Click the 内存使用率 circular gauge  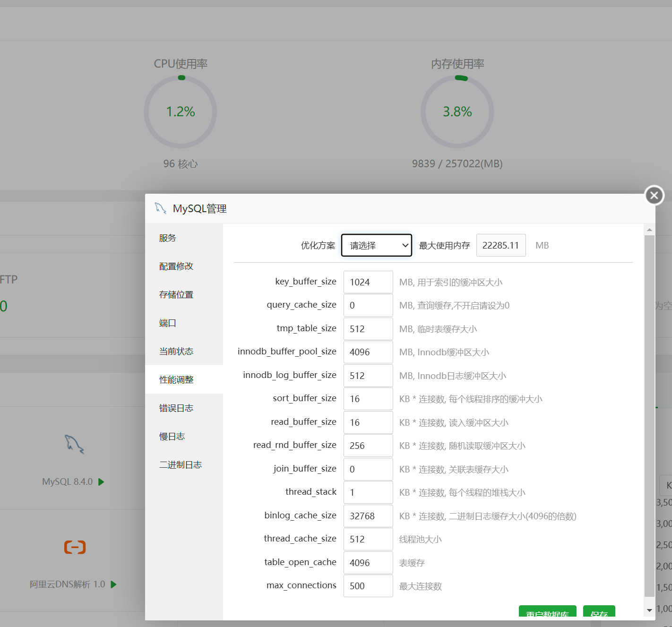pyautogui.click(x=457, y=112)
